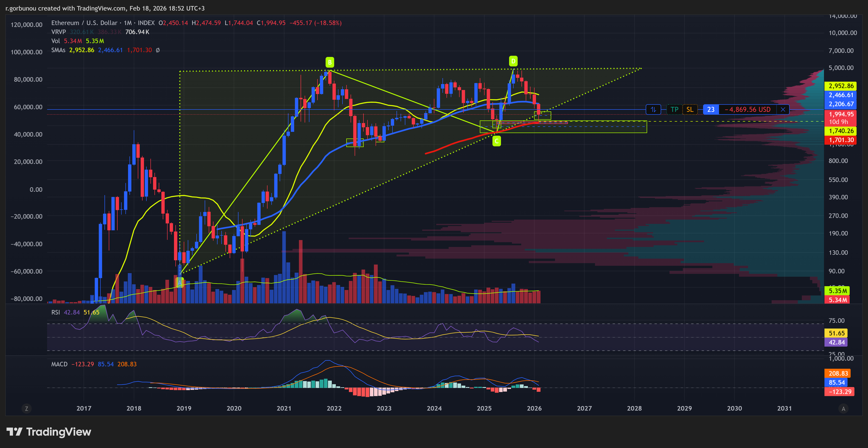Viewport: 868px width, 448px height.
Task: Expand the VRVP indicator legend
Action: click(59, 32)
